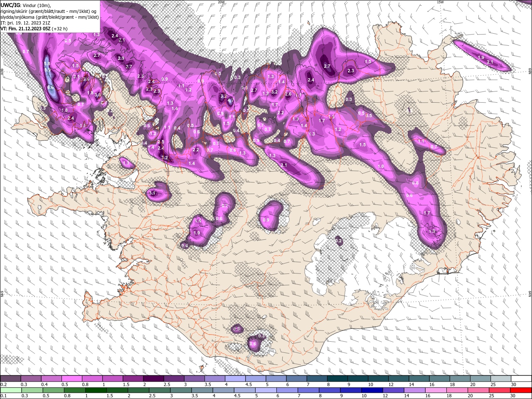Select the 'slydda/snjókoma' legend description line
Viewport: 532px width, 399px height.
[49, 17]
